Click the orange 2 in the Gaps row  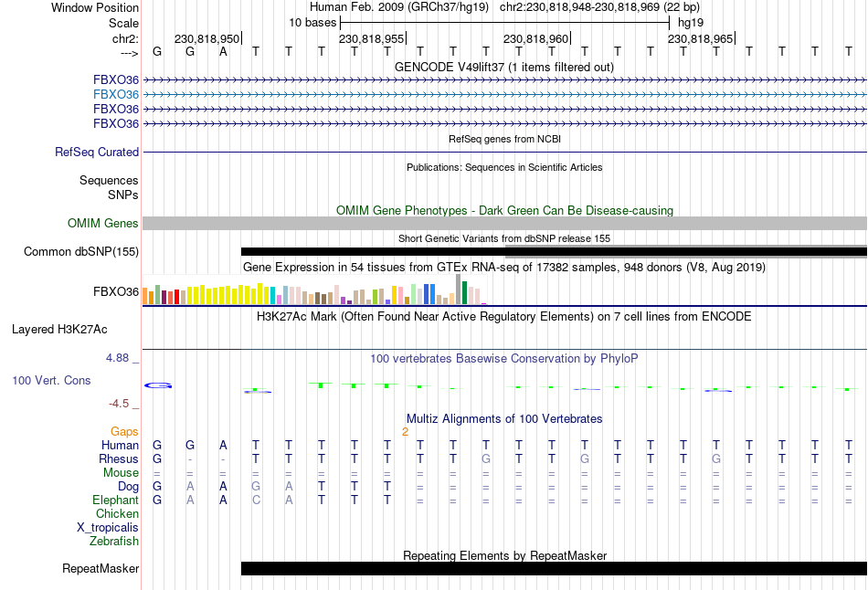[x=405, y=432]
